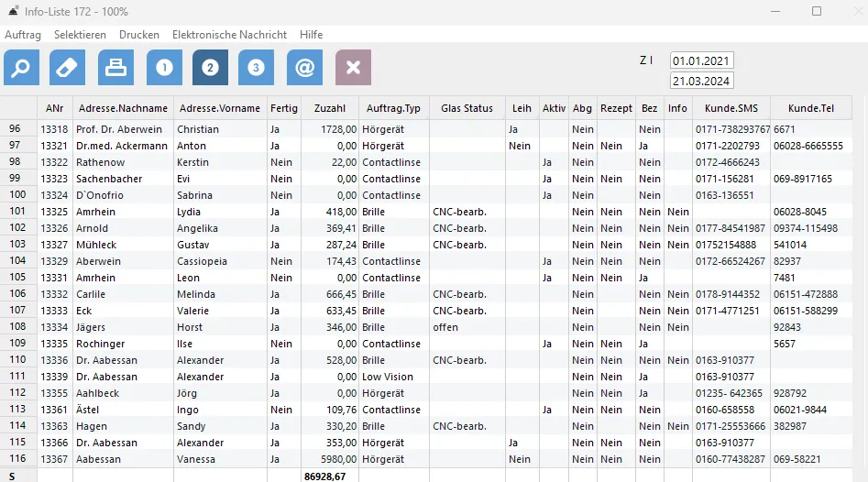Open the Hilfe menu
Image resolution: width=868 pixels, height=482 pixels.
pyautogui.click(x=312, y=35)
